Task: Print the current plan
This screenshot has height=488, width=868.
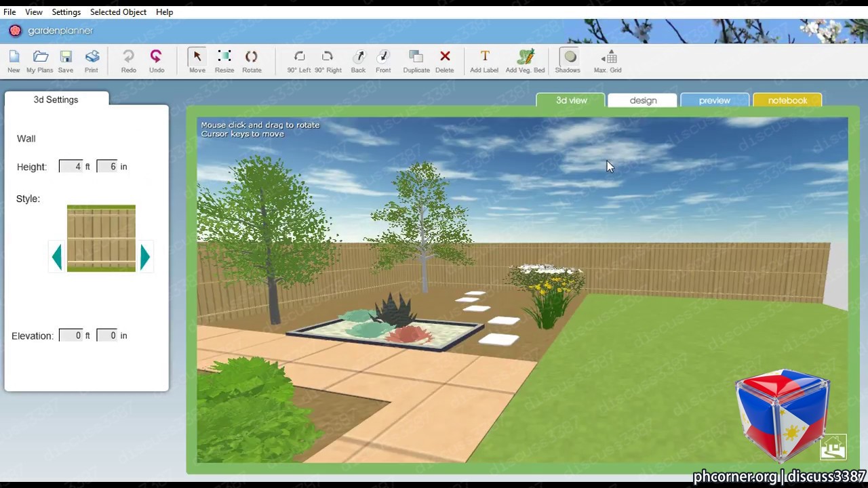Action: [92, 61]
